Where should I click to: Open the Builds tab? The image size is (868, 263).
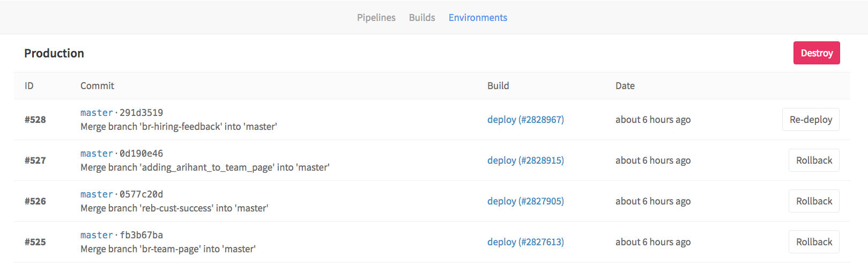422,18
